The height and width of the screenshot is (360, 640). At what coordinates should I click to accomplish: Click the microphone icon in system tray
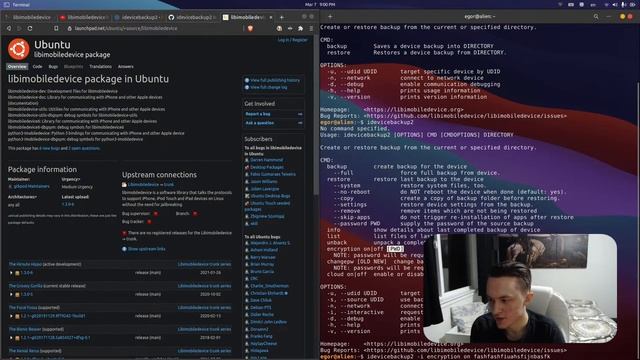tap(623, 4)
